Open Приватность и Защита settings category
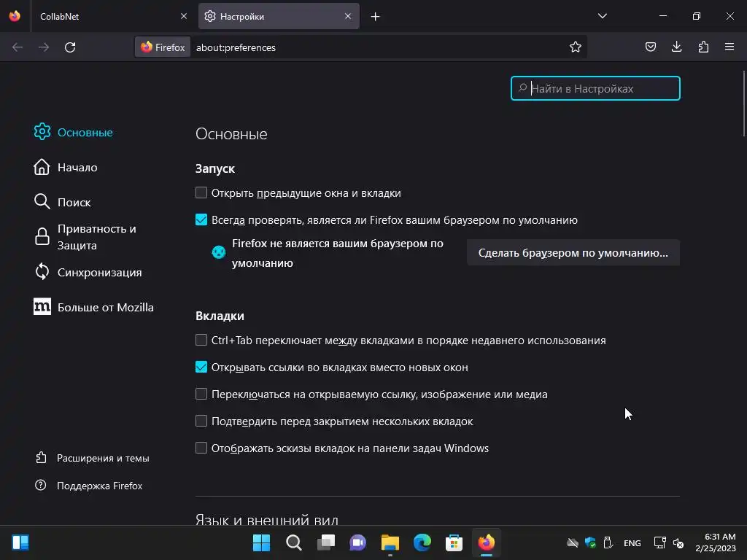747x560 pixels. tap(86, 237)
